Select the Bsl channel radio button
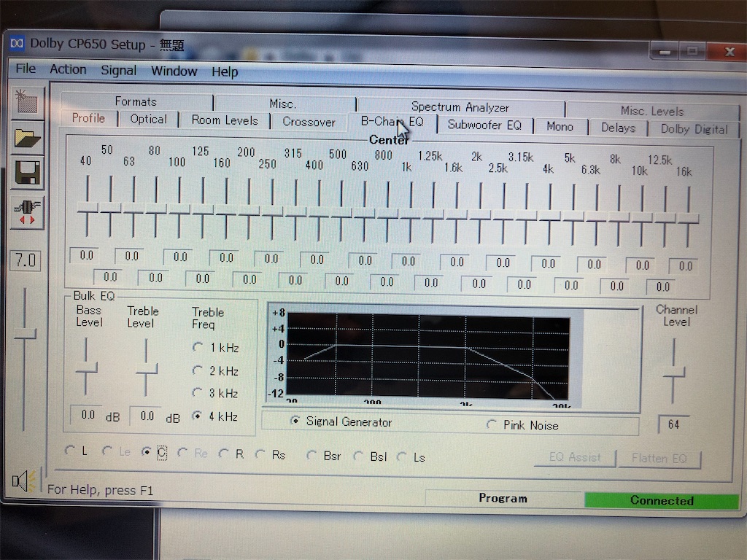 358,456
